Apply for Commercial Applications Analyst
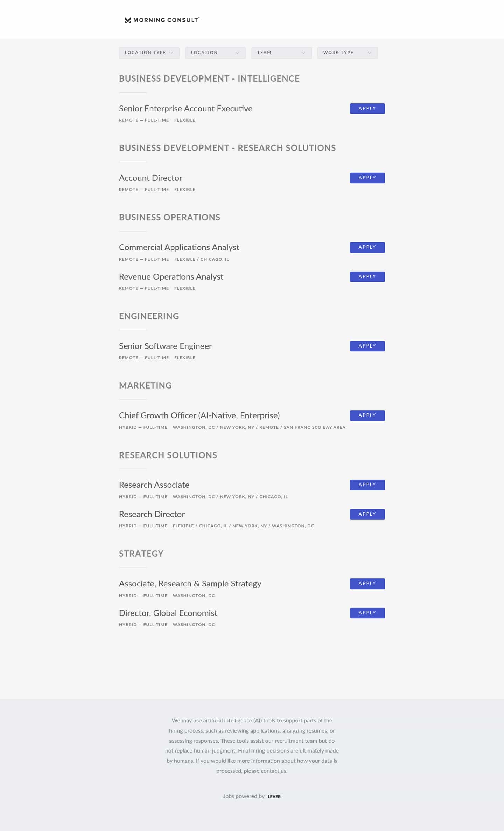 click(x=367, y=247)
